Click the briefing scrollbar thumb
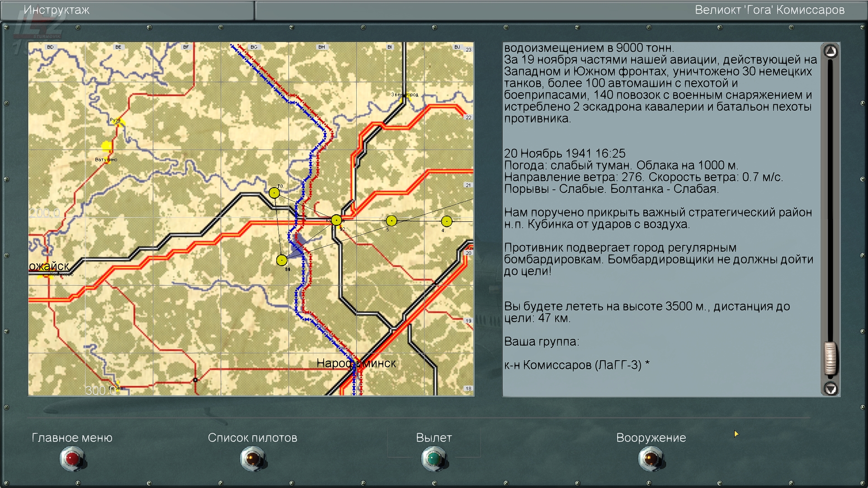The width and height of the screenshot is (868, 488). coord(830,359)
